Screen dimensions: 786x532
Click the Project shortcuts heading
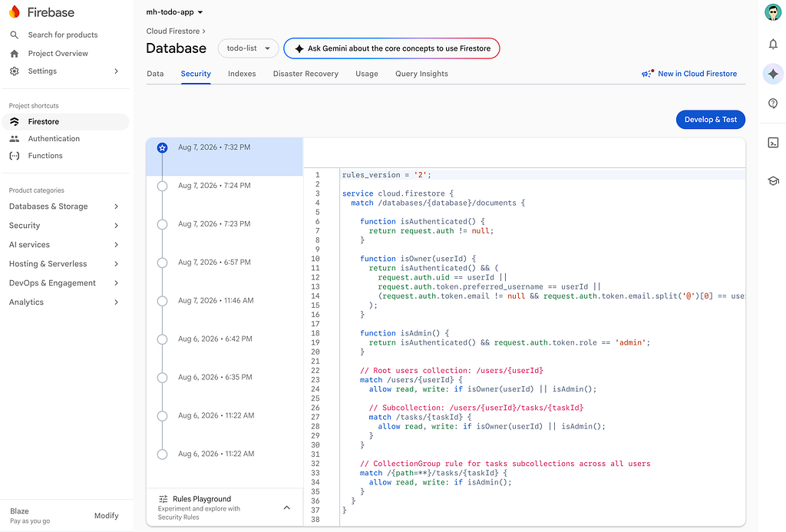[x=34, y=106]
